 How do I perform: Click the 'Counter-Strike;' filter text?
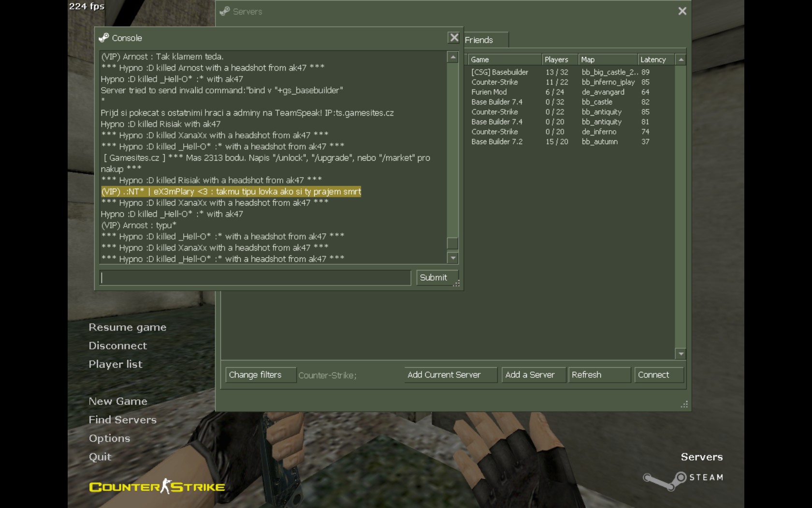click(327, 375)
